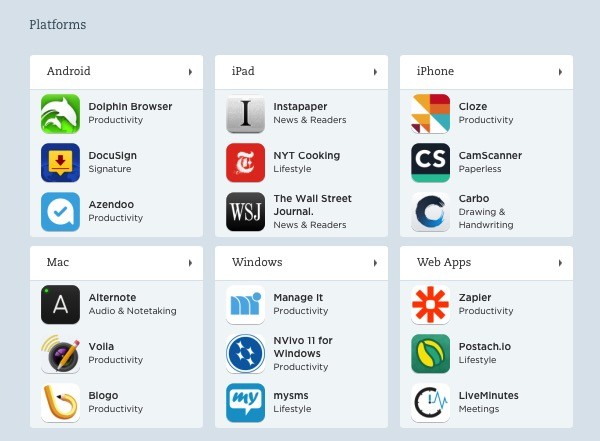Open the WSJ app icon
600x441 pixels.
pyautogui.click(x=245, y=212)
